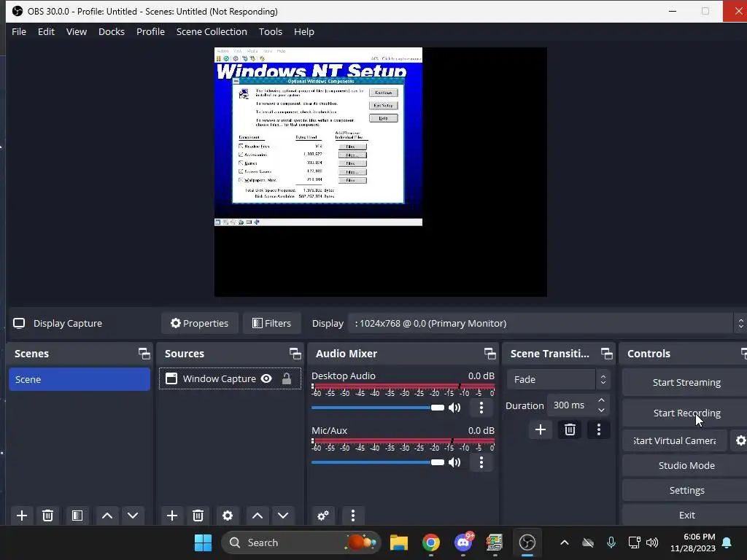Adjust the Desktop Audio volume slider
Image resolution: width=747 pixels, height=560 pixels.
pos(377,408)
